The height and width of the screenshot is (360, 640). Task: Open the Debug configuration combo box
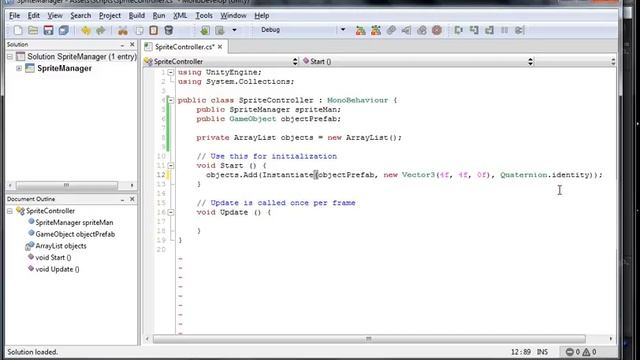(x=302, y=30)
